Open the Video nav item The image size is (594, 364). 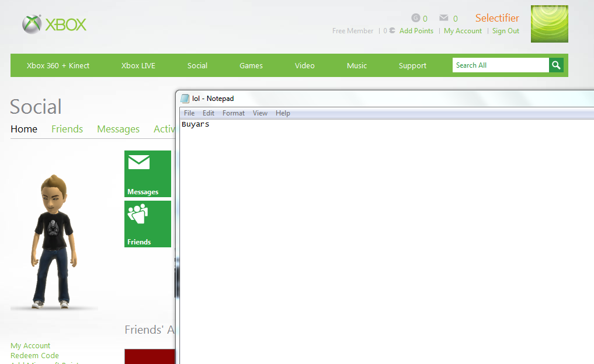click(304, 65)
